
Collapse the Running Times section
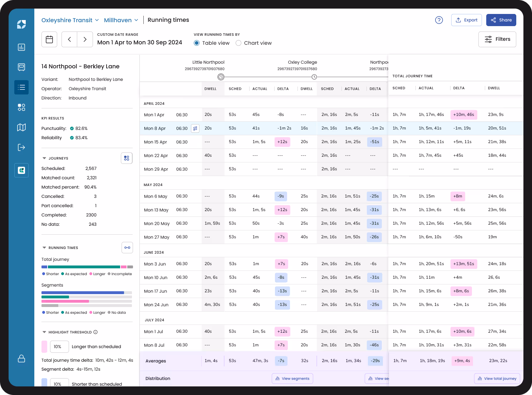[44, 247]
